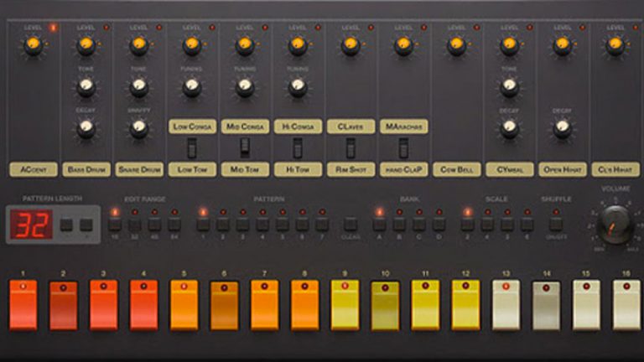The height and width of the screenshot is (362, 644).
Task: Select the Snare Drum instrument button
Action: [x=139, y=169]
